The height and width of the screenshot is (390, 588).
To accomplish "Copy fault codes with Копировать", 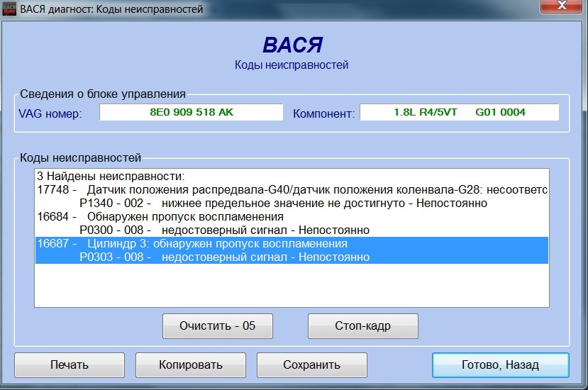I will (x=191, y=365).
